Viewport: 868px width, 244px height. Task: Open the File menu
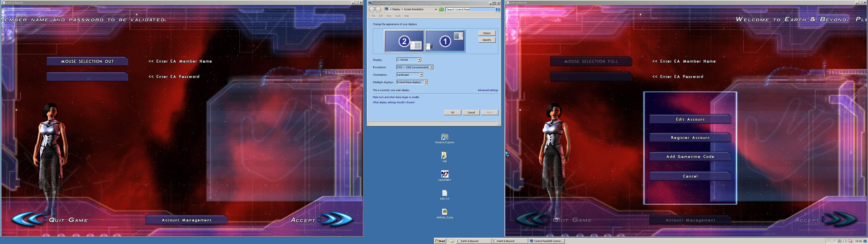point(373,16)
